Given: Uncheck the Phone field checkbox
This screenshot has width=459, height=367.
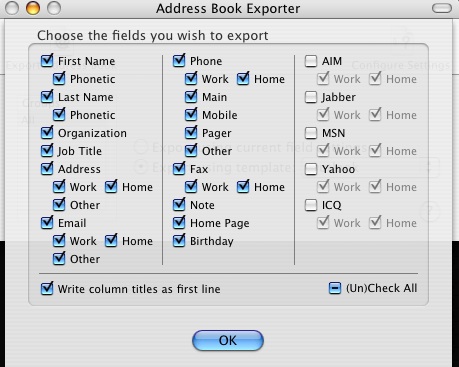Looking at the screenshot, I should pyautogui.click(x=179, y=61).
